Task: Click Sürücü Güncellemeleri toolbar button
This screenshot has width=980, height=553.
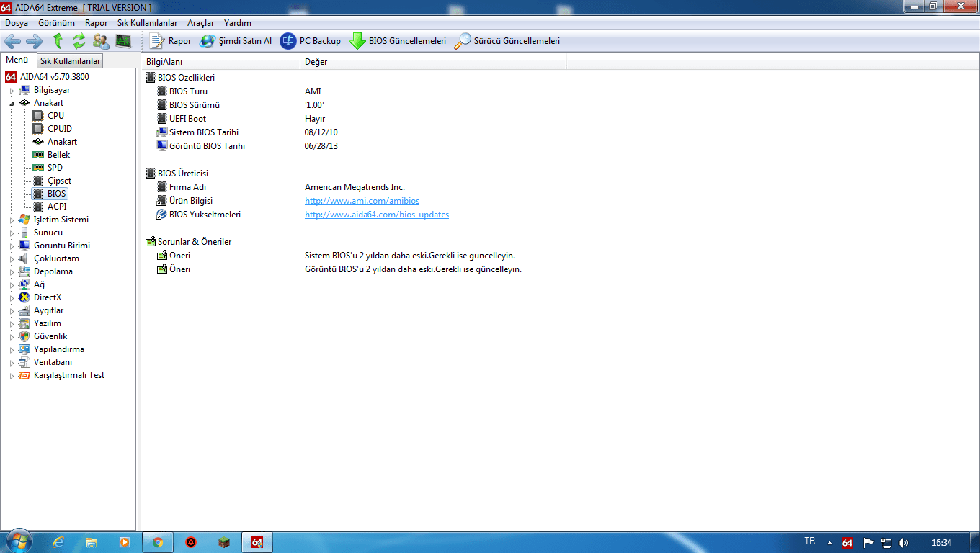Action: (507, 41)
